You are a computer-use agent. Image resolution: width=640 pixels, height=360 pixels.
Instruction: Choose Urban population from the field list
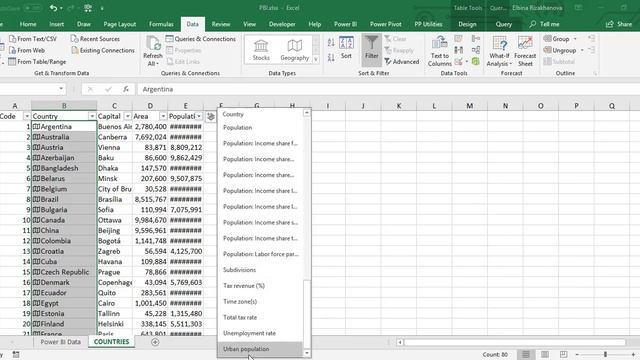[x=260, y=349]
